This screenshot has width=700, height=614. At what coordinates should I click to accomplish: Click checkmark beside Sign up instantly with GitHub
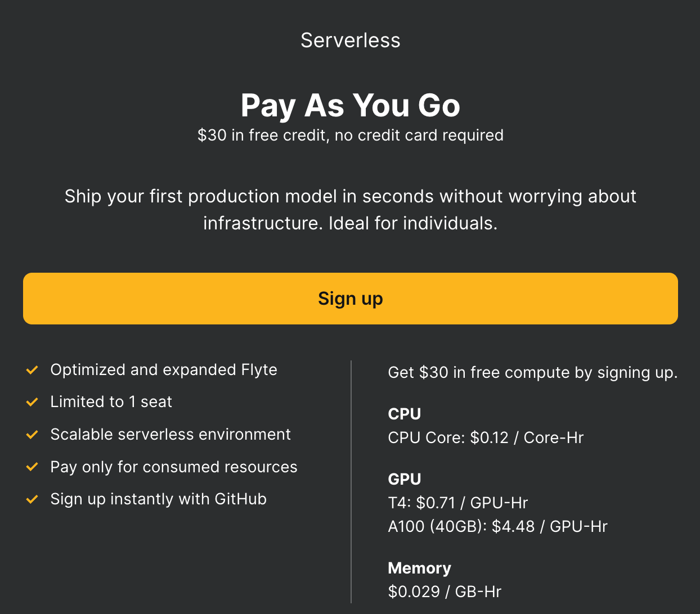tap(32, 499)
